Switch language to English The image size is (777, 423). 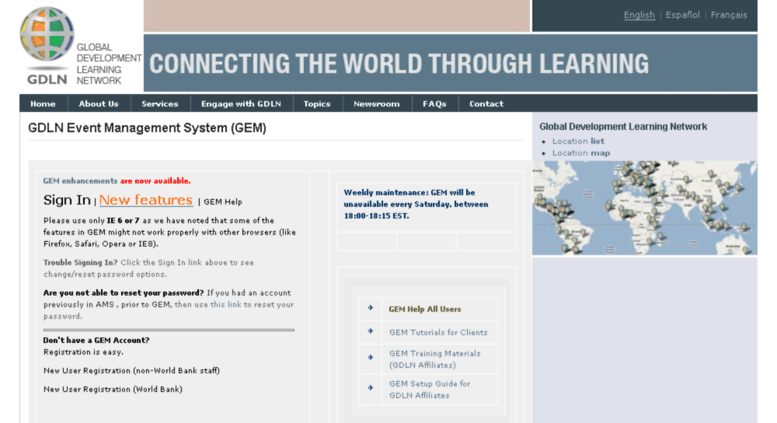639,15
